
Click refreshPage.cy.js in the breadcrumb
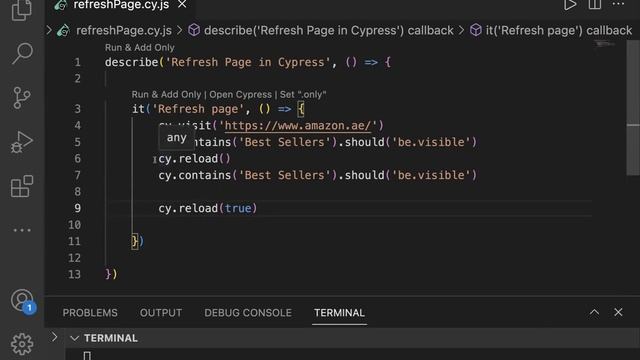click(124, 30)
